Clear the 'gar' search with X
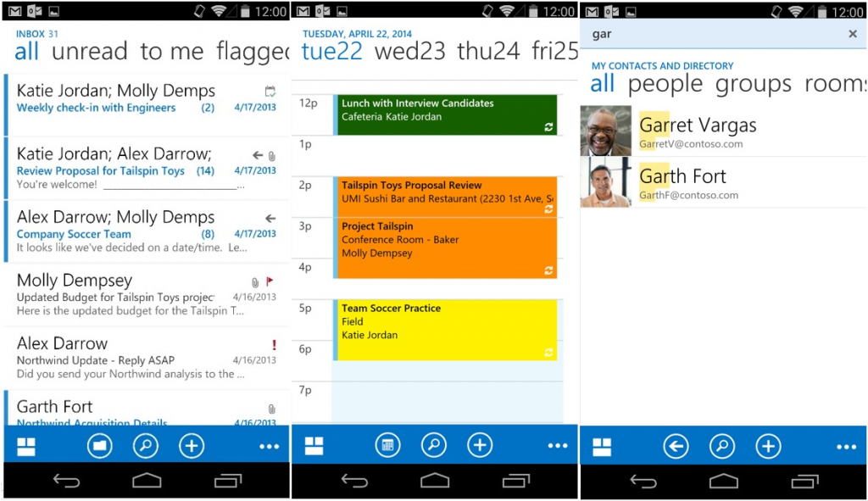Screen dimensions: 868x501 [x=853, y=34]
